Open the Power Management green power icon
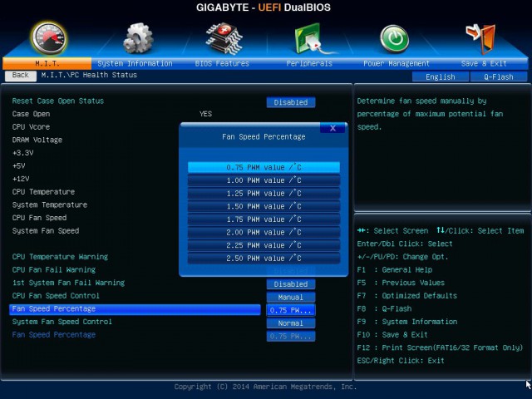The width and height of the screenshot is (532, 399). coord(394,39)
